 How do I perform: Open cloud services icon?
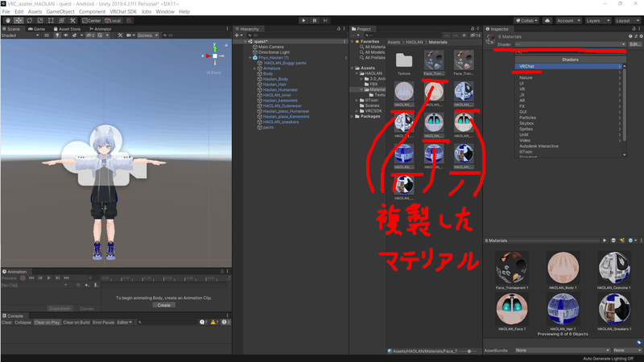(547, 21)
